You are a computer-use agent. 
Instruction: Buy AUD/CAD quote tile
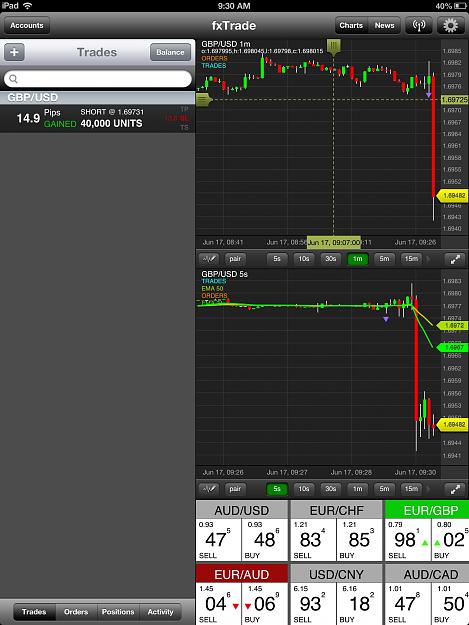[x=450, y=603]
